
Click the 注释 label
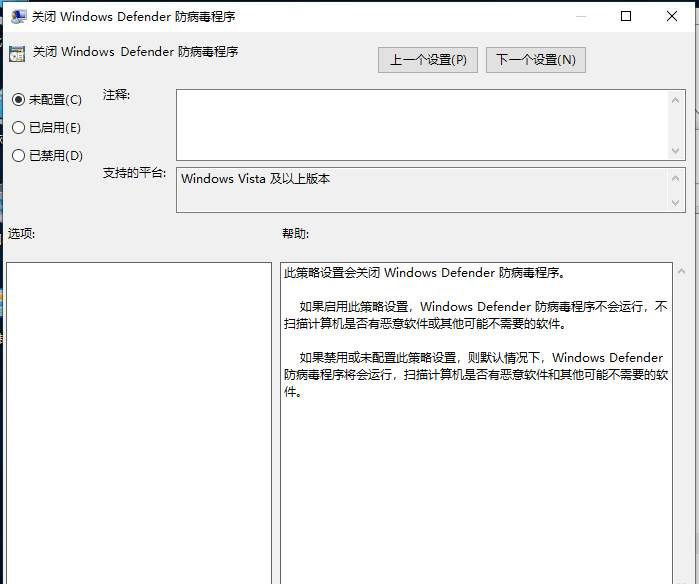coord(116,95)
